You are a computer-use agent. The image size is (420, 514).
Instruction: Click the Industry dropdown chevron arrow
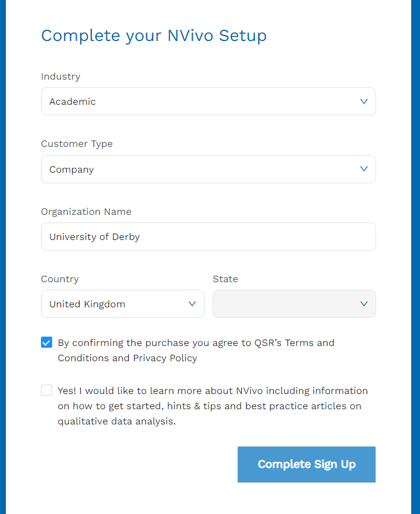(364, 101)
